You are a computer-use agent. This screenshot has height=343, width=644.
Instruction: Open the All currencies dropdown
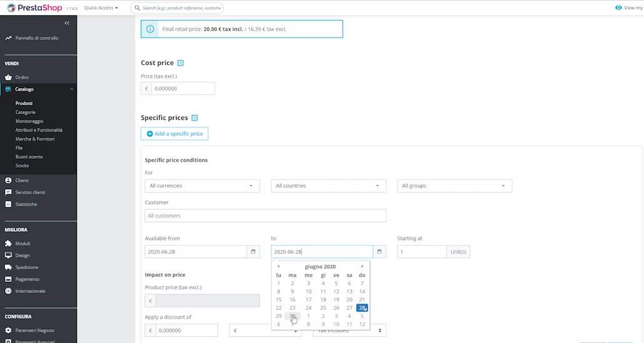point(202,186)
